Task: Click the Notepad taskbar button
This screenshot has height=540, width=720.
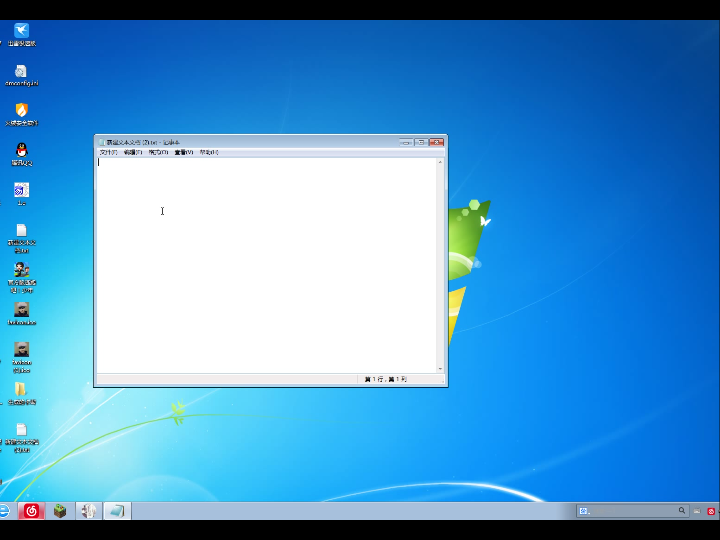Action: pos(117,511)
